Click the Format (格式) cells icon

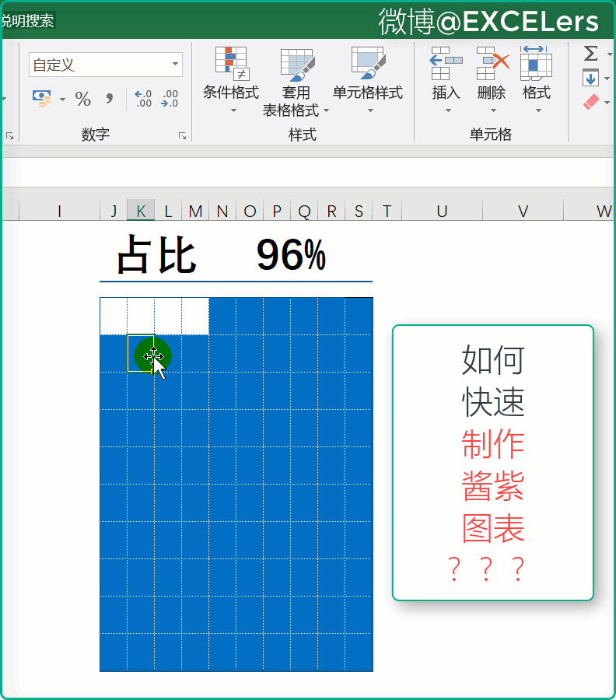point(536,64)
